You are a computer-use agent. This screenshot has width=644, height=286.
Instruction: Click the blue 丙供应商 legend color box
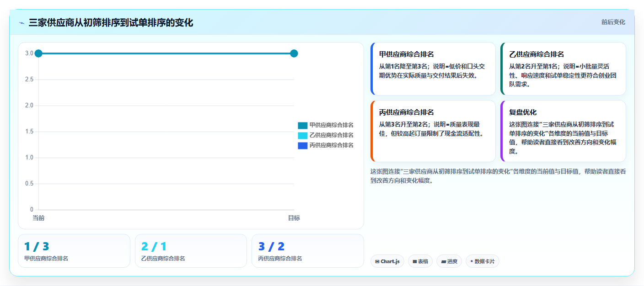pyautogui.click(x=302, y=145)
